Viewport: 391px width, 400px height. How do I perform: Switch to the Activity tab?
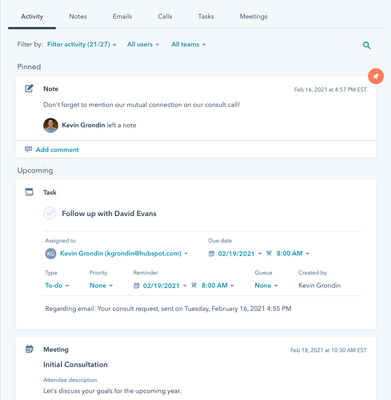pyautogui.click(x=32, y=17)
